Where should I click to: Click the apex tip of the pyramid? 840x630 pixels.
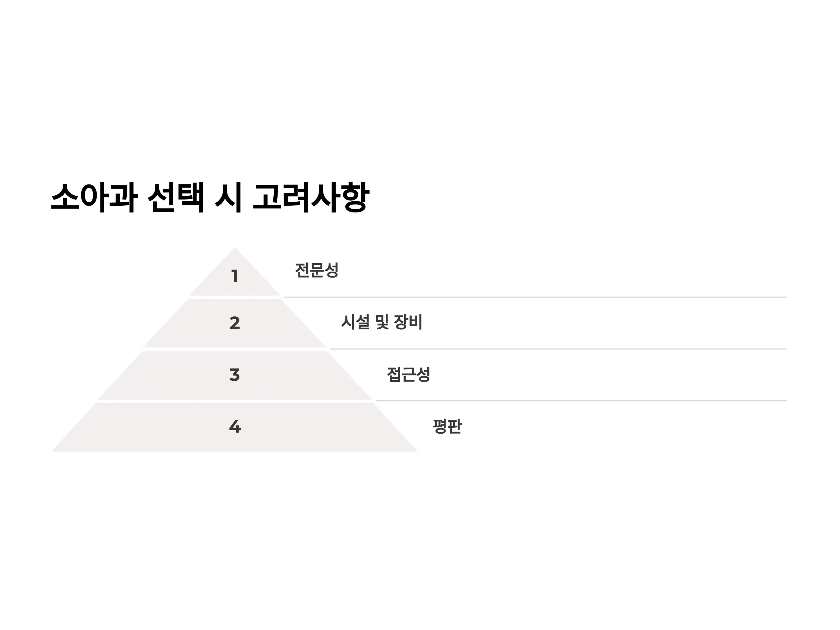pyautogui.click(x=235, y=251)
